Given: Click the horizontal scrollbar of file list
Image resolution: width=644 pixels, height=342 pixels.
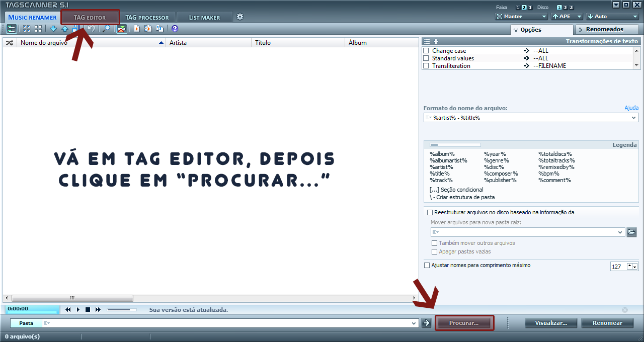Looking at the screenshot, I should 72,298.
